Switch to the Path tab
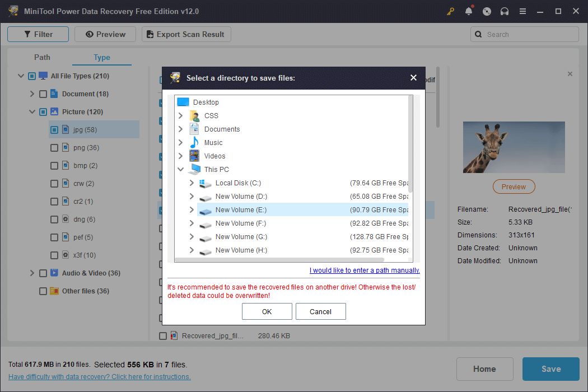The width and height of the screenshot is (588, 392). click(x=42, y=57)
